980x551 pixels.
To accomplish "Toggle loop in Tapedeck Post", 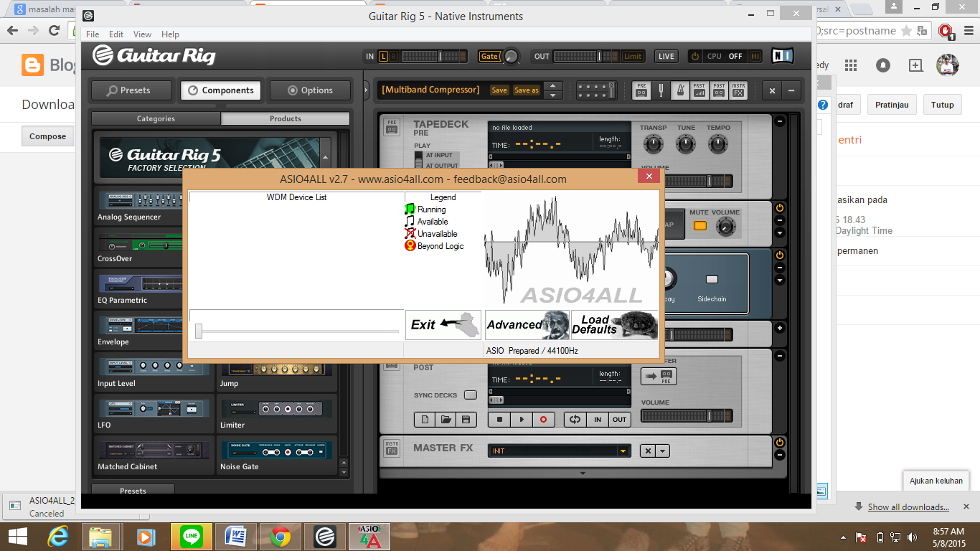I will click(575, 419).
